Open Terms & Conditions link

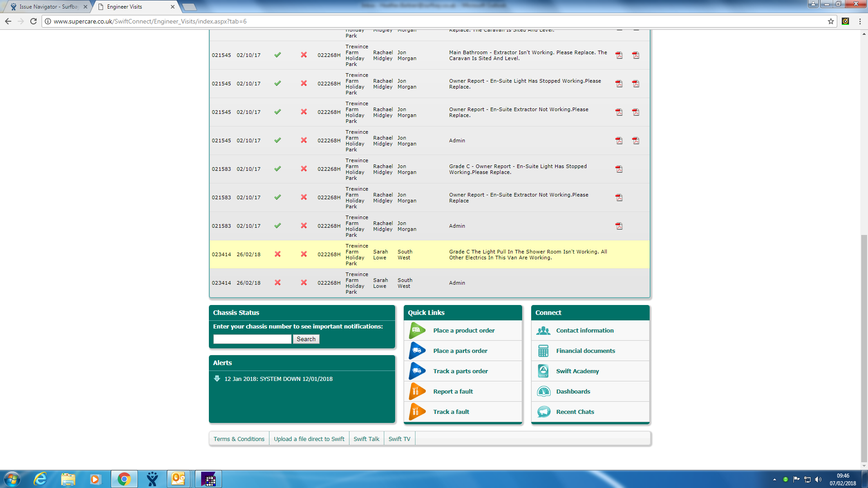(239, 439)
